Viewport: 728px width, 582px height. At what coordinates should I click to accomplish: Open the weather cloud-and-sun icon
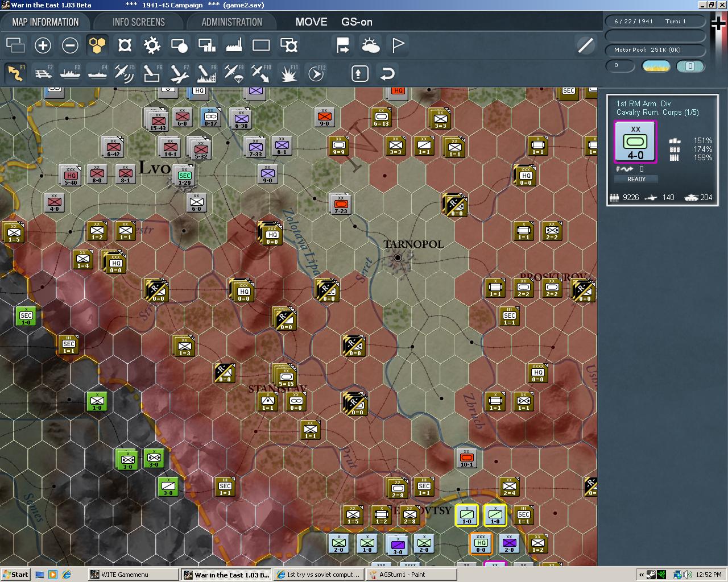[370, 45]
